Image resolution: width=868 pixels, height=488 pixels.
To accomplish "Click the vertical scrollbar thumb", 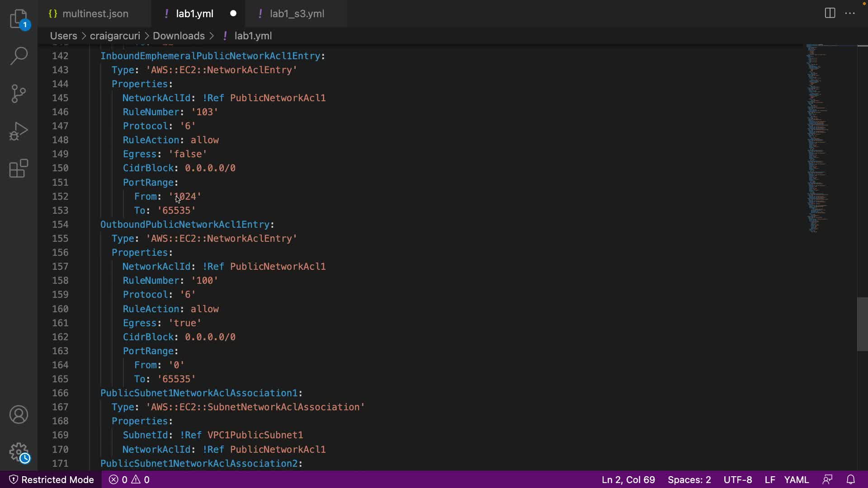I will 862,324.
